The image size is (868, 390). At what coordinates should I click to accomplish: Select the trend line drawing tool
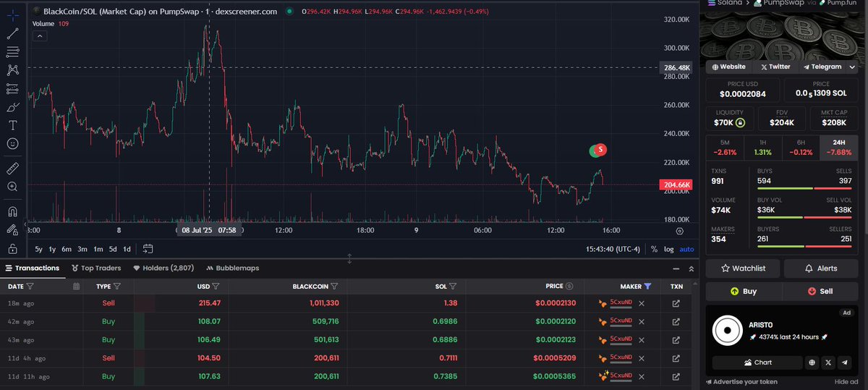point(12,33)
